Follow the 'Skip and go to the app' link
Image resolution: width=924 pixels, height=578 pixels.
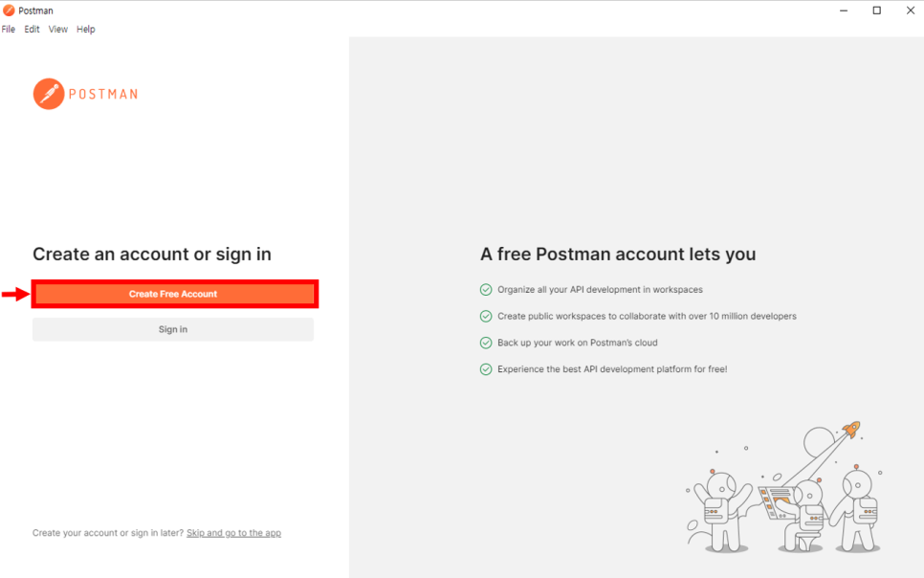tap(233, 533)
